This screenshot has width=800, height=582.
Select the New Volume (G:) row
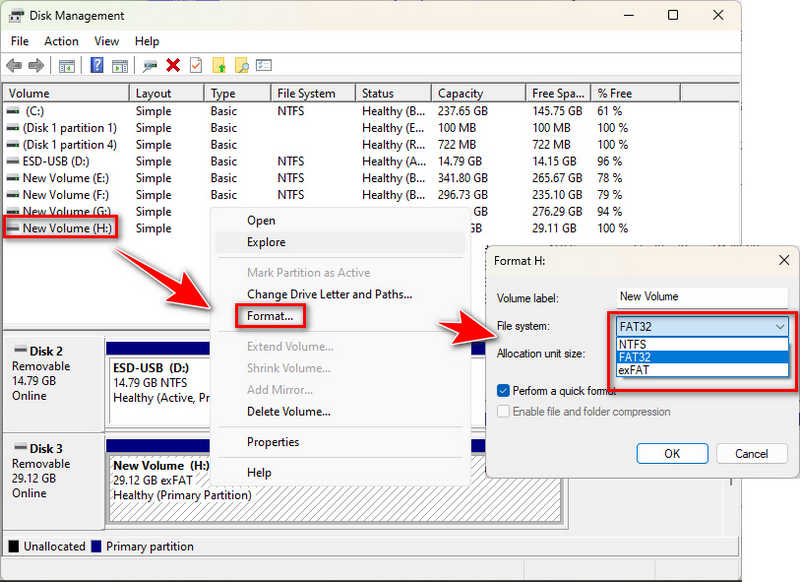[x=67, y=212]
